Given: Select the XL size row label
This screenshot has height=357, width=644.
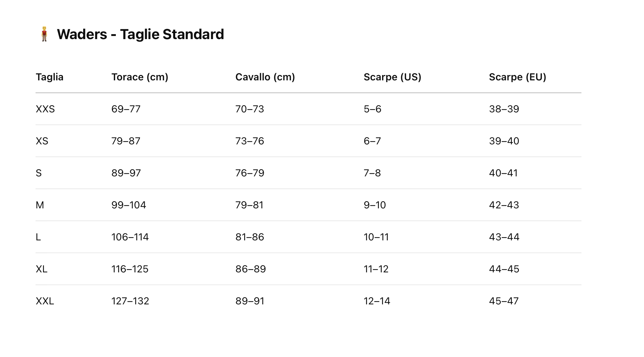Looking at the screenshot, I should click(x=42, y=269).
